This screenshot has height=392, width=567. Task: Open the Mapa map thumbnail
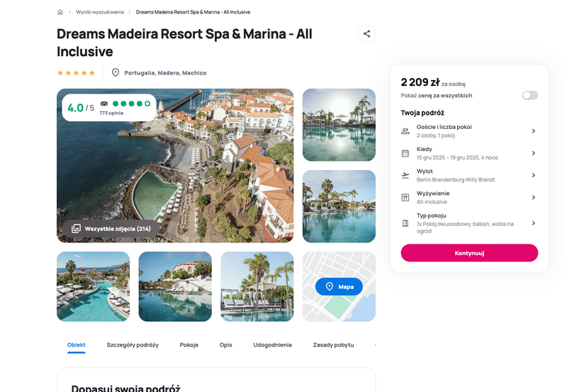[339, 286]
